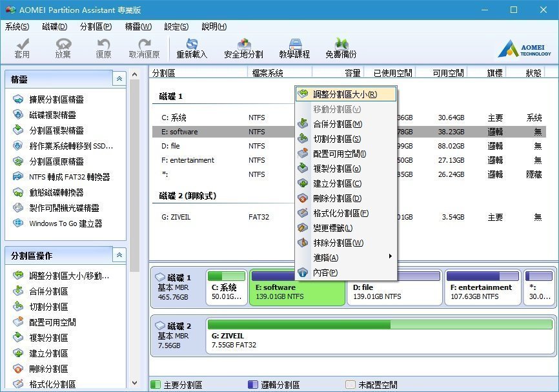
Task: Choose 建立分割區(C) in context menu
Action: pyautogui.click(x=346, y=183)
